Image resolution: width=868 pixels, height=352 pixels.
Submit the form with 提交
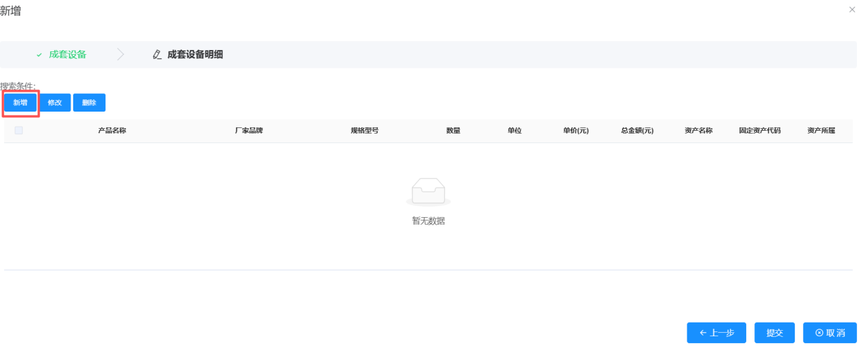tap(774, 333)
